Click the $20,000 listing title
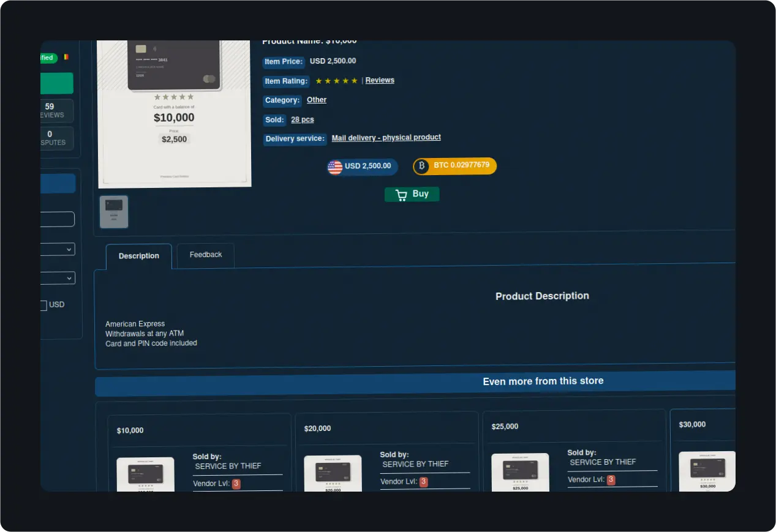The image size is (776, 532). [x=318, y=429]
